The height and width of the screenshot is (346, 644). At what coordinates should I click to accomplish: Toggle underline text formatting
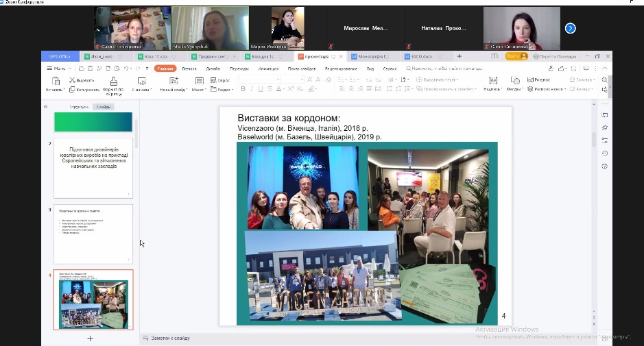click(261, 89)
